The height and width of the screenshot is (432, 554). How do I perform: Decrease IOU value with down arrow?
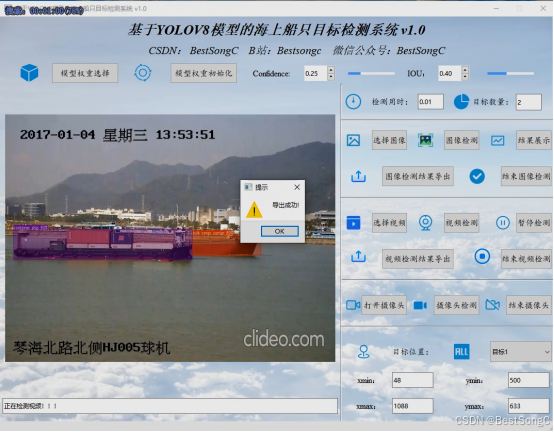click(x=465, y=77)
